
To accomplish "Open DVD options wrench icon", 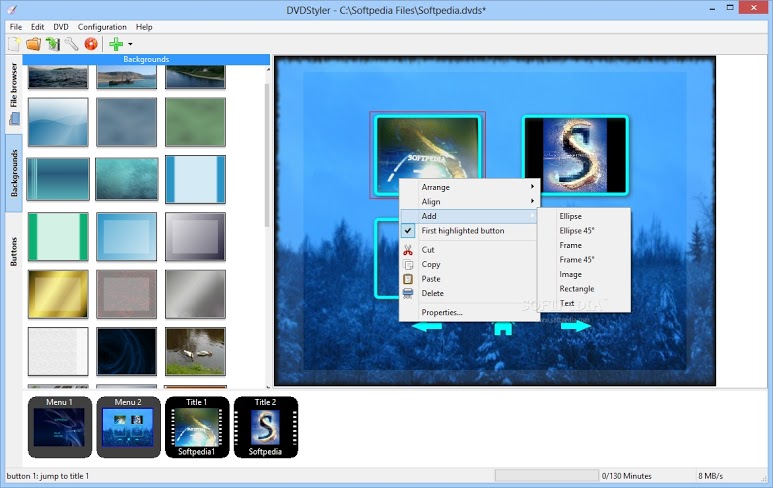I will pos(71,44).
